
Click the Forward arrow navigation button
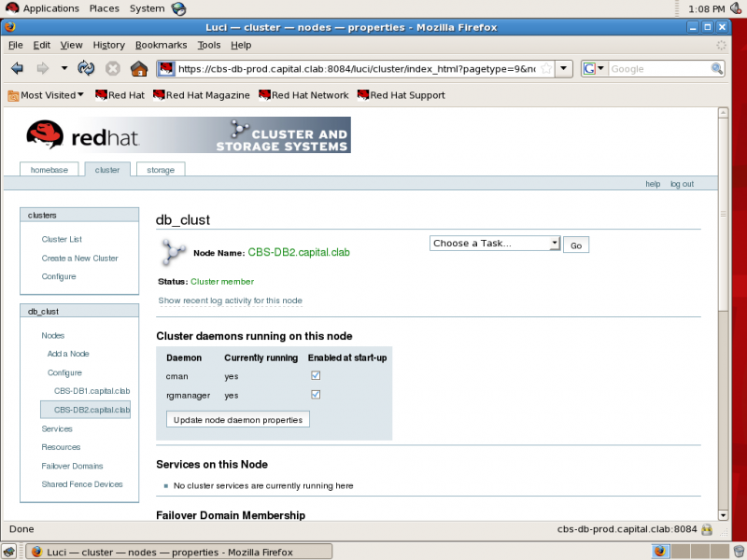[43, 68]
